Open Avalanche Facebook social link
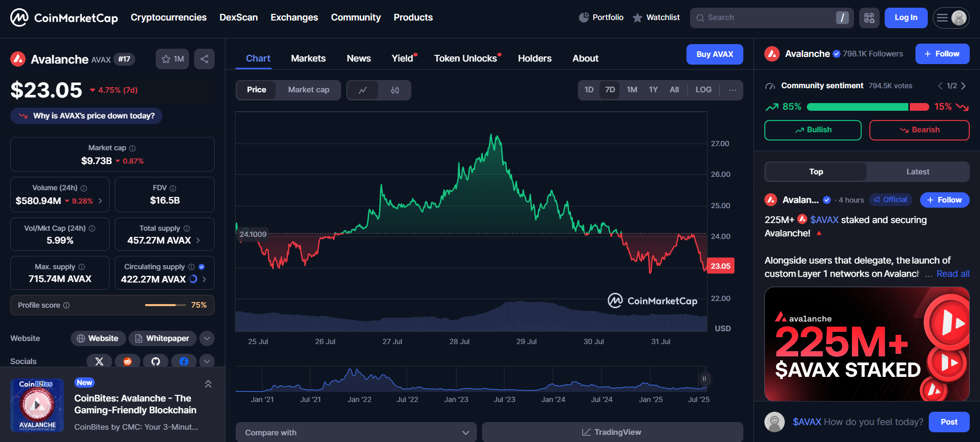This screenshot has width=980, height=442. (x=184, y=361)
